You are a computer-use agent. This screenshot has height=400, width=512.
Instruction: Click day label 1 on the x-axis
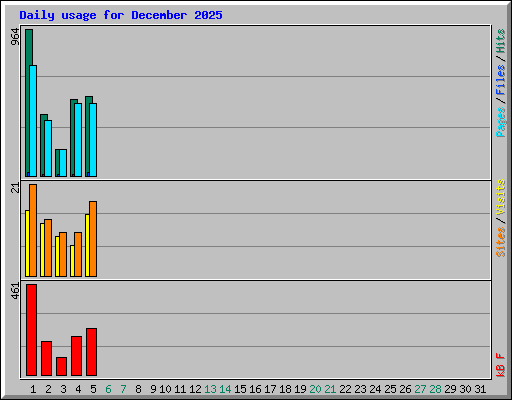click(x=33, y=389)
